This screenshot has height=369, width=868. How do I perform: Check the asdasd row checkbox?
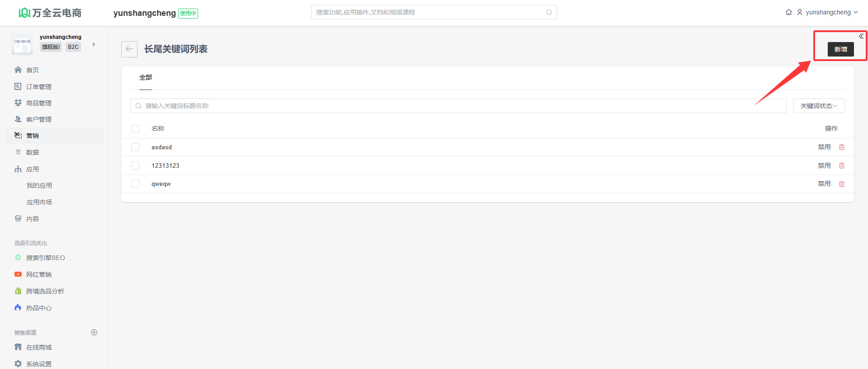click(135, 147)
